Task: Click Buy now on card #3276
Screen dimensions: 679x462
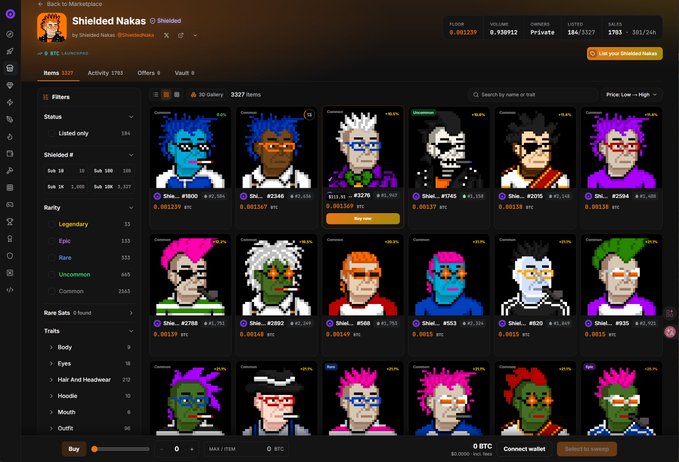Action: pyautogui.click(x=362, y=219)
